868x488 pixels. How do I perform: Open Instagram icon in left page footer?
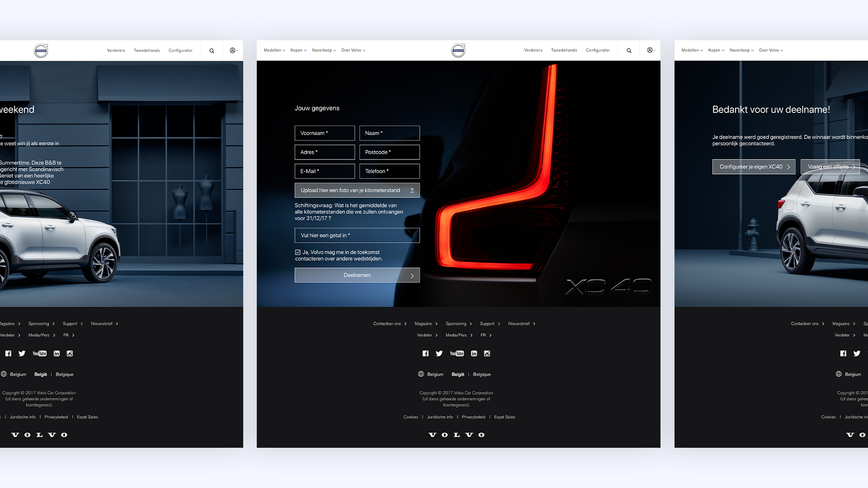70,353
